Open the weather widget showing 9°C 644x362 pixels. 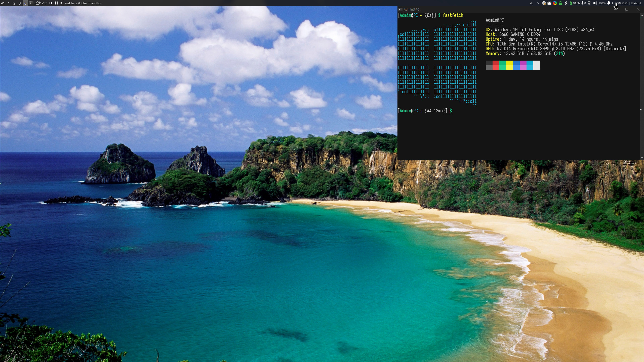click(41, 3)
